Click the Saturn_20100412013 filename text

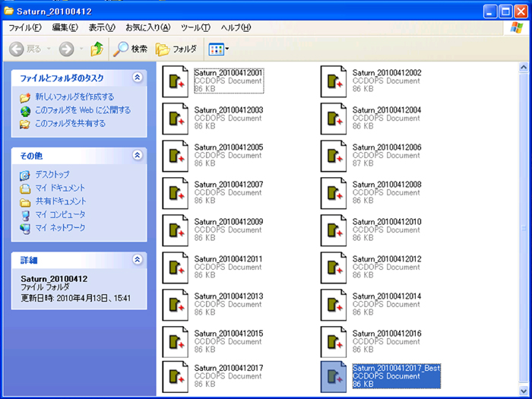click(228, 296)
